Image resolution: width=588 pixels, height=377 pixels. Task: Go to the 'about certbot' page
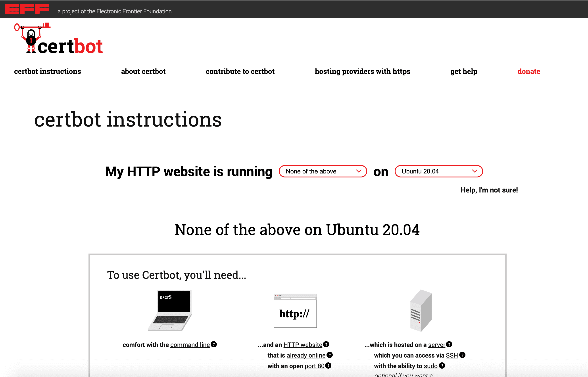143,71
